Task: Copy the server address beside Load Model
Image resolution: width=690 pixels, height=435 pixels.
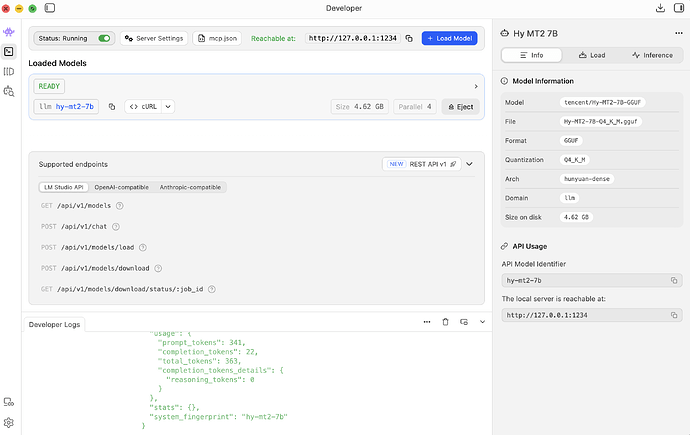Action: [409, 38]
